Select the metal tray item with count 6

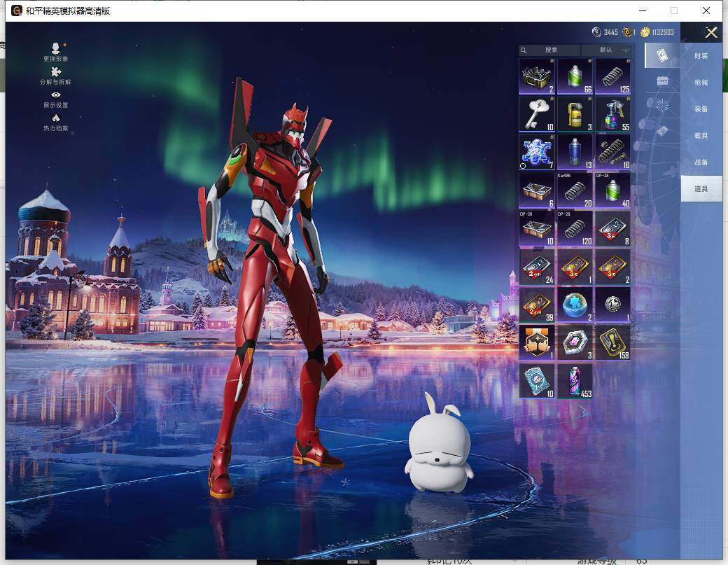(x=537, y=190)
